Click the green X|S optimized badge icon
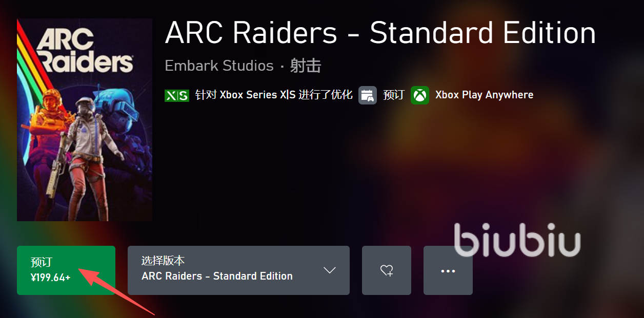This screenshot has height=318, width=644. click(x=177, y=95)
